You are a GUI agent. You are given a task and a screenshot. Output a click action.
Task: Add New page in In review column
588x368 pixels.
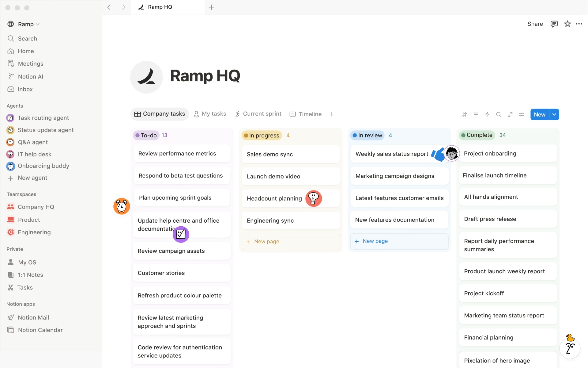tap(399, 241)
